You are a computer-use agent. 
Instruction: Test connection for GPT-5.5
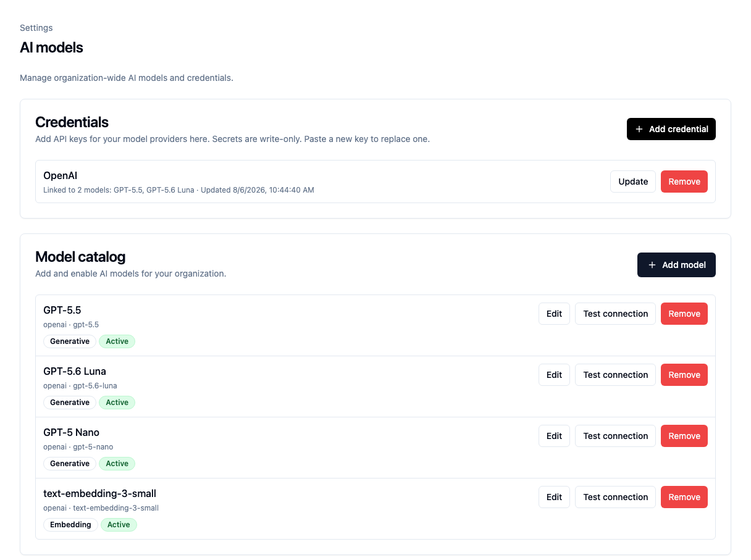[615, 314]
